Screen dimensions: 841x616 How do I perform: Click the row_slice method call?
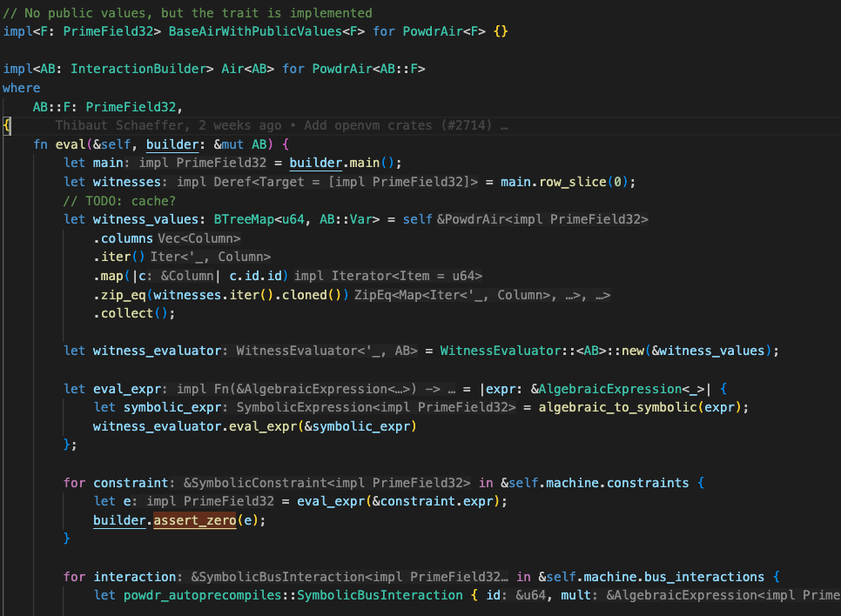click(572, 183)
